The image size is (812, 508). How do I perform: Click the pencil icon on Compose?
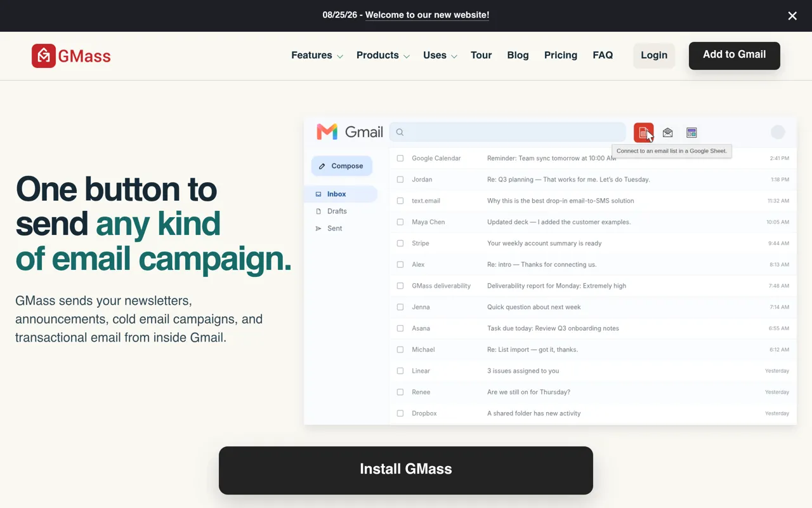(322, 166)
